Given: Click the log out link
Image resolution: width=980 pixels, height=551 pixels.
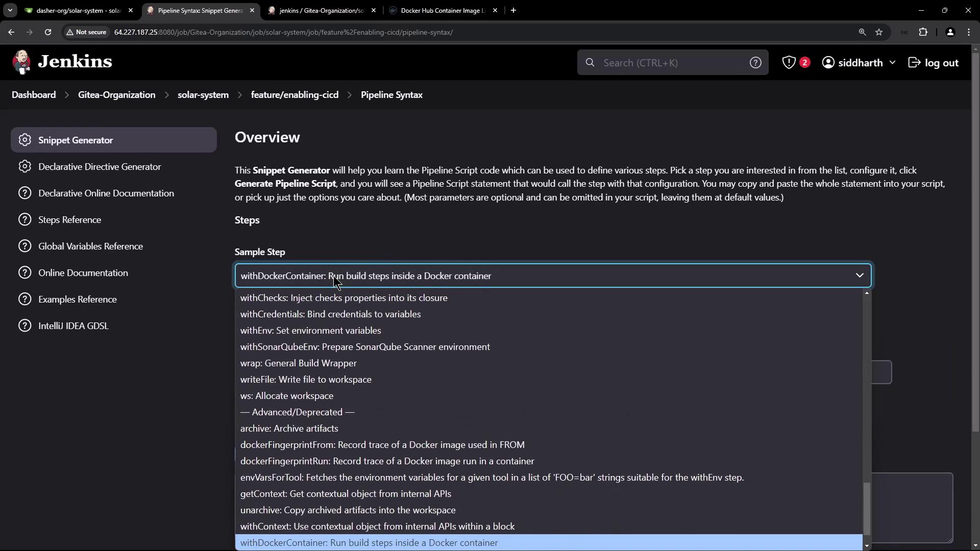Looking at the screenshot, I should pos(934,62).
